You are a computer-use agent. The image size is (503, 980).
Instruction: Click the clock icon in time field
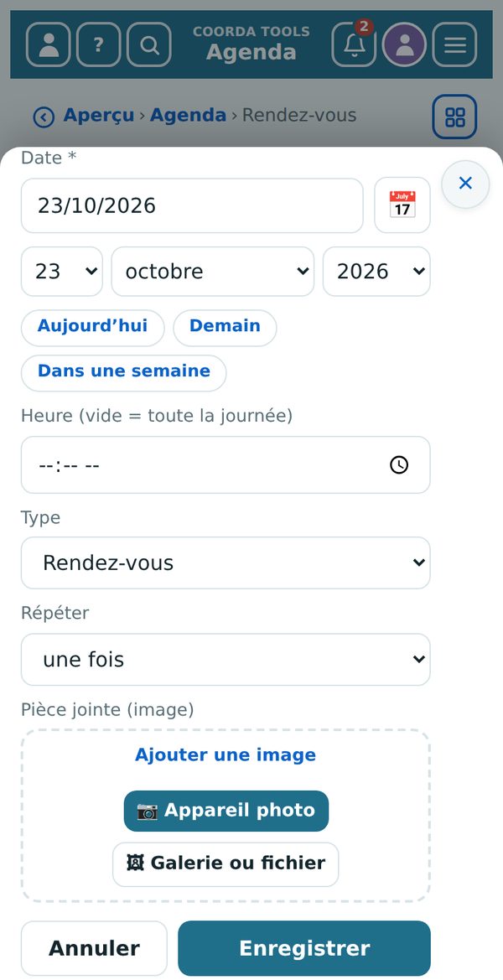pos(399,465)
